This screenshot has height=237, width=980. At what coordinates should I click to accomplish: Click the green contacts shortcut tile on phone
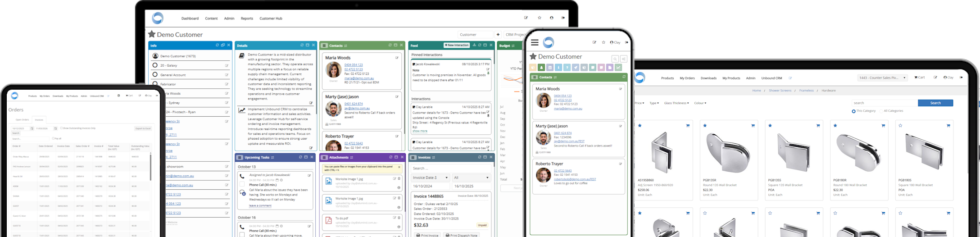[x=541, y=68]
